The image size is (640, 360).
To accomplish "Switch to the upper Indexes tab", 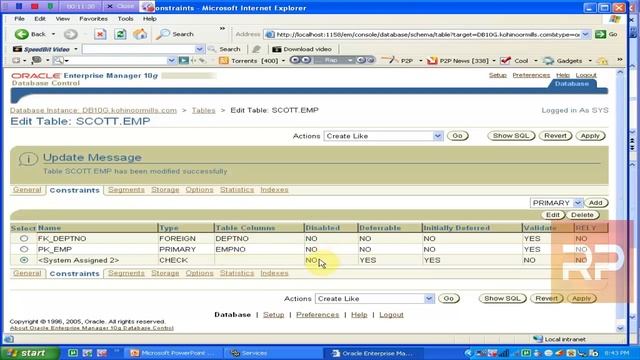I will pyautogui.click(x=274, y=190).
